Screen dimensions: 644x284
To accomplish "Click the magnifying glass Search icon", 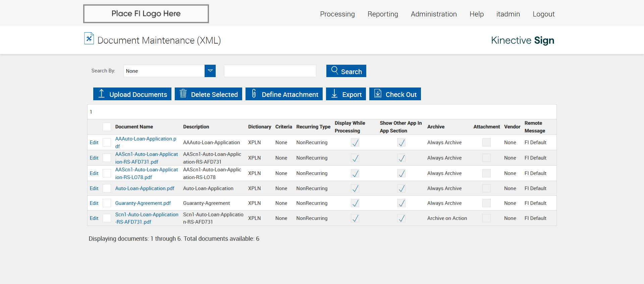I will 334,70.
